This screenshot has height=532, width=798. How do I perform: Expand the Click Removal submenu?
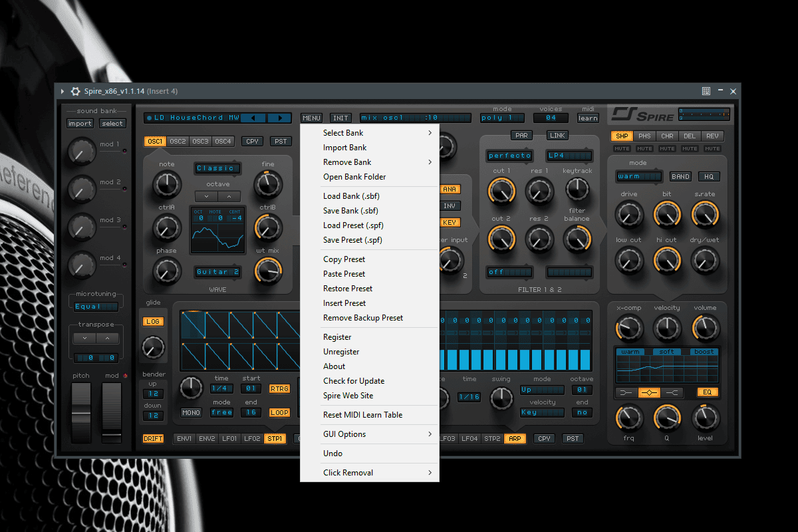[x=370, y=473]
